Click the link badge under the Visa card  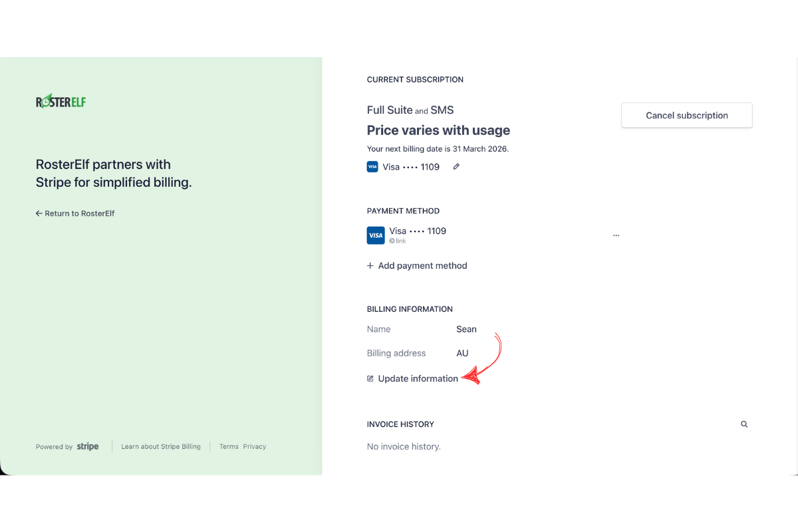[x=397, y=241]
